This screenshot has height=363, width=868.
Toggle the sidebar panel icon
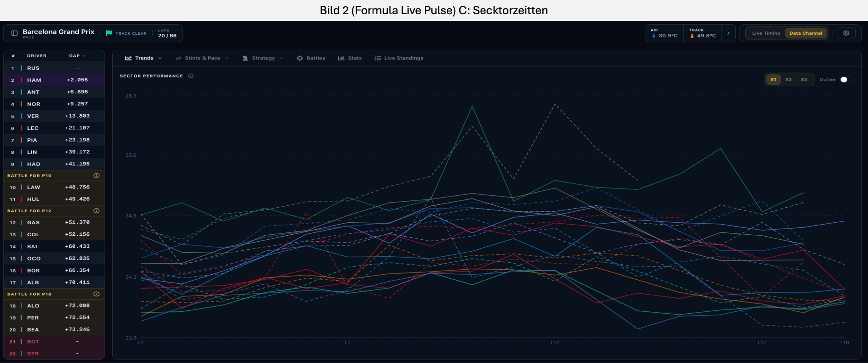point(14,33)
